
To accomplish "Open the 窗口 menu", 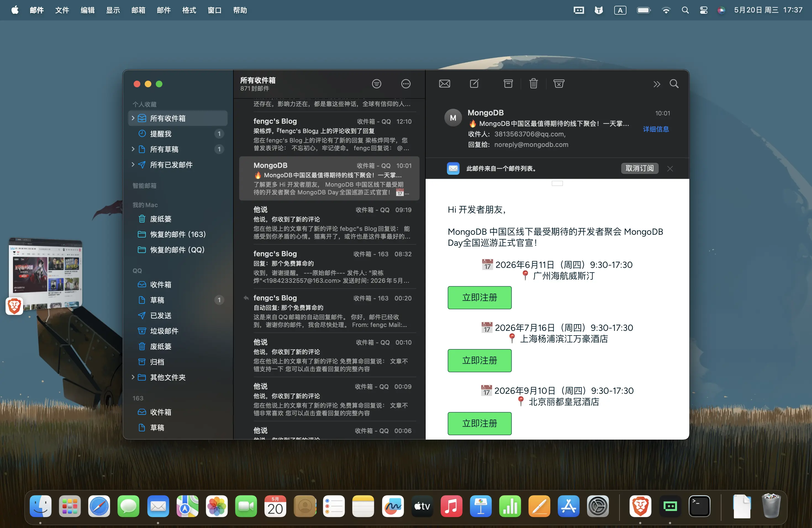I will pyautogui.click(x=215, y=10).
